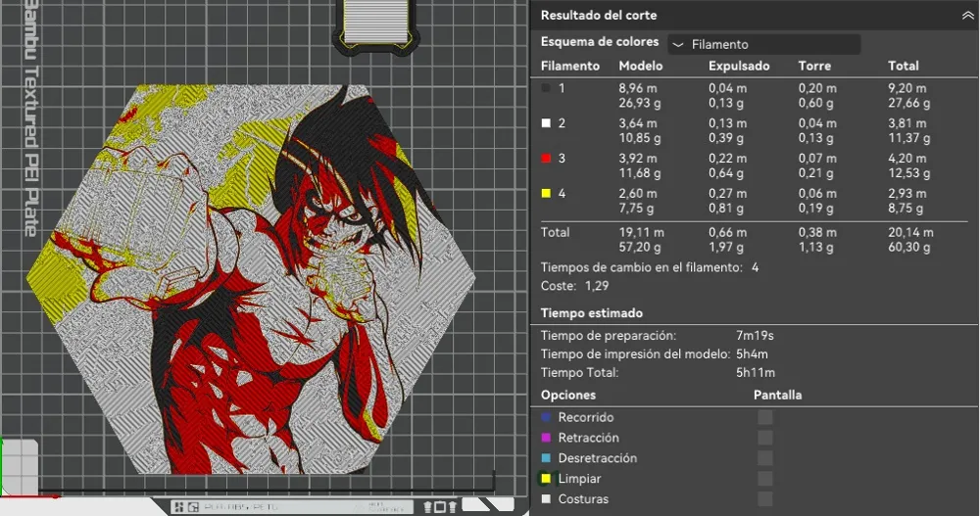980x516 pixels.
Task: Click the black swatch of filament 1
Action: click(x=546, y=88)
